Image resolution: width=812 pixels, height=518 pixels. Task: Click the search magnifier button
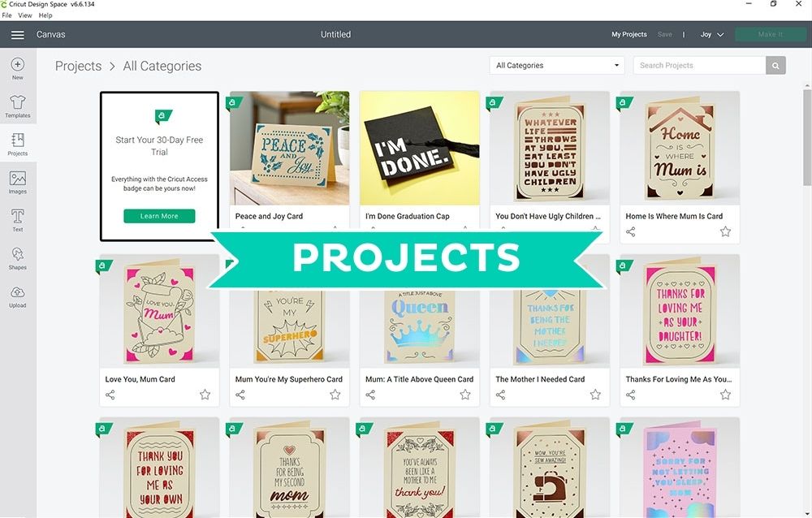(x=775, y=65)
